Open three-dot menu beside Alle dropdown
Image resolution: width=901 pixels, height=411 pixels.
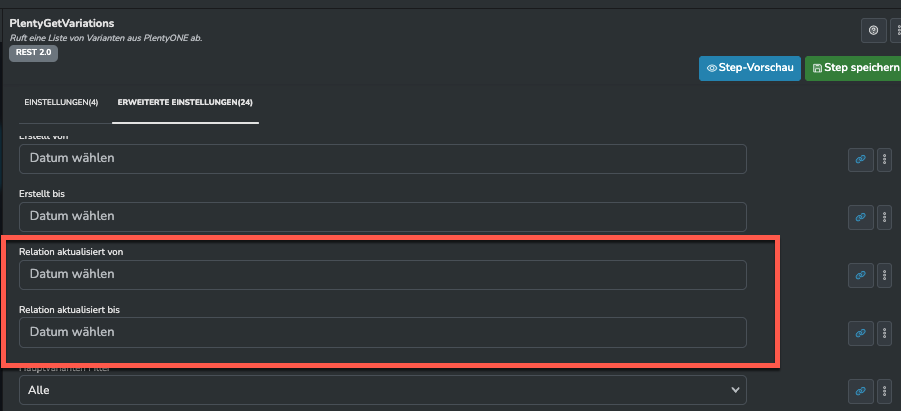(x=884, y=391)
